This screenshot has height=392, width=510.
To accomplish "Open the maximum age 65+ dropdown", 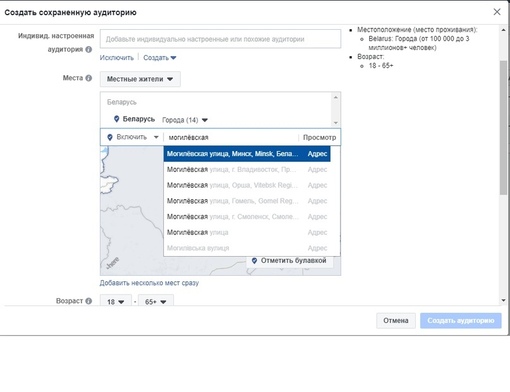I will click(x=156, y=301).
